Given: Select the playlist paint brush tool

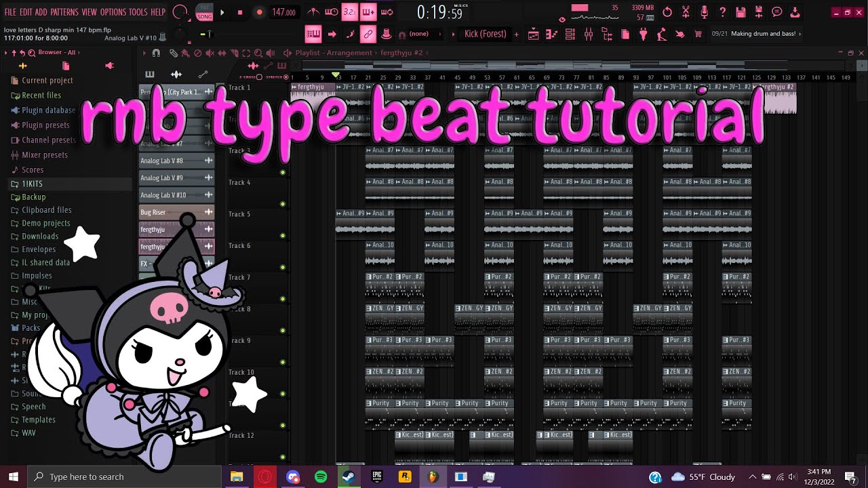Looking at the screenshot, I should click(x=186, y=53).
